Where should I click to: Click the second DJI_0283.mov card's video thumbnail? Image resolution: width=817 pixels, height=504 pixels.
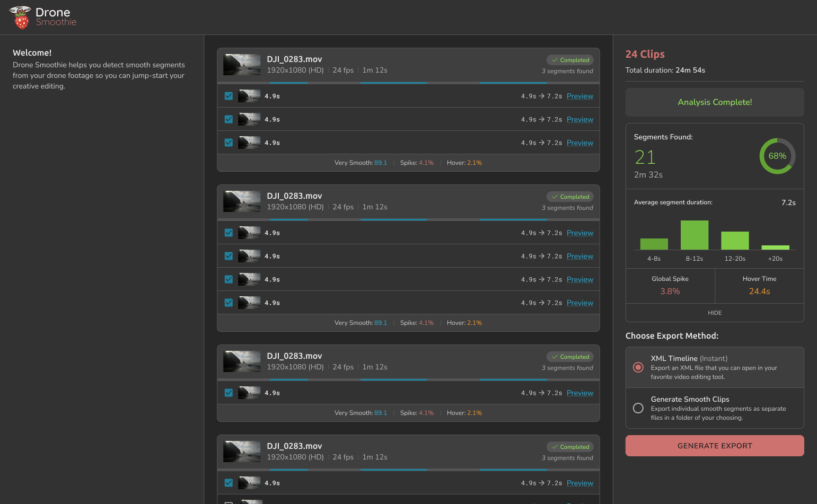(242, 201)
